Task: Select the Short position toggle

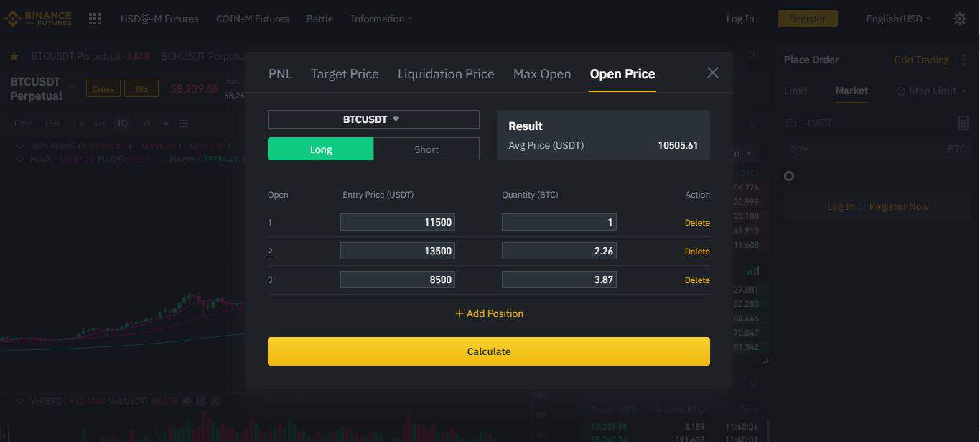Action: (426, 149)
